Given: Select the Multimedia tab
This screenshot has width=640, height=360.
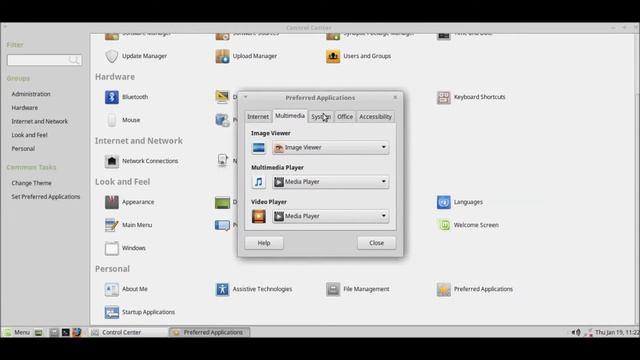Looking at the screenshot, I should pos(290,116).
